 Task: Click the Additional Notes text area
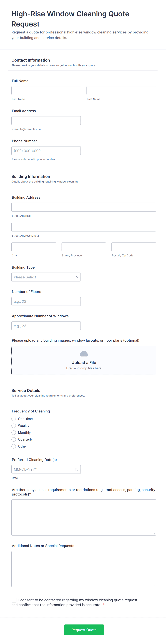(84, 569)
